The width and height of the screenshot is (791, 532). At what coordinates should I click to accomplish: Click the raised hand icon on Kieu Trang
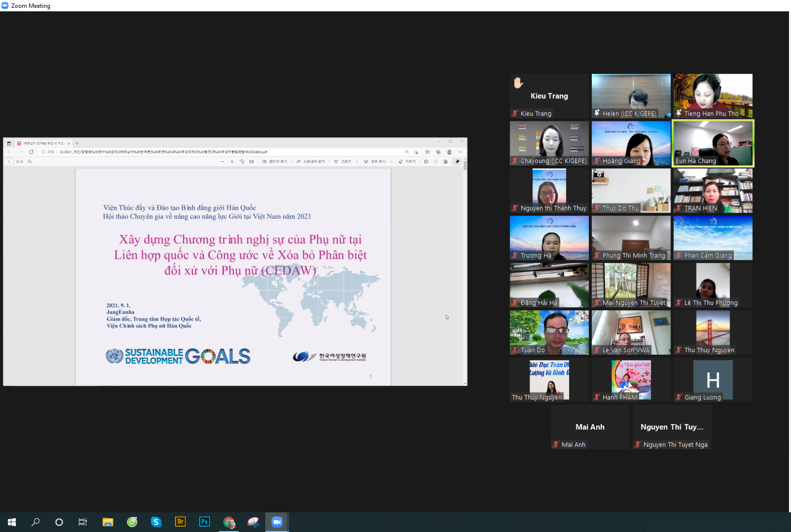coord(518,82)
